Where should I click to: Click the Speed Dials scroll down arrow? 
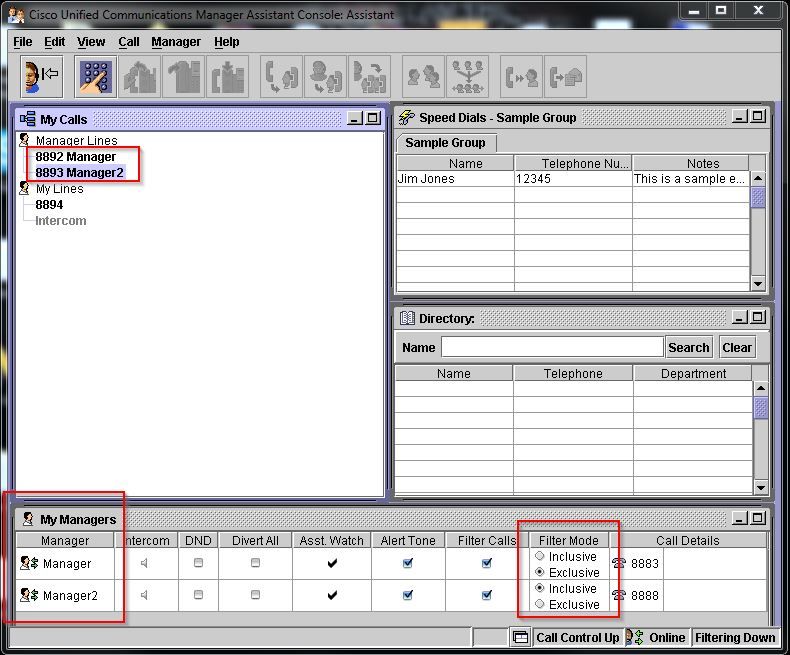coord(758,284)
